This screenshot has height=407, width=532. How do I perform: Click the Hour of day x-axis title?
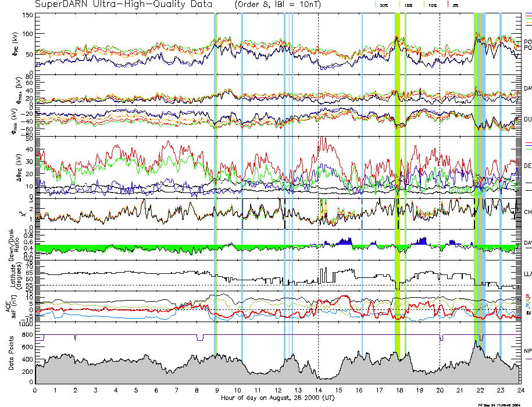click(x=277, y=398)
